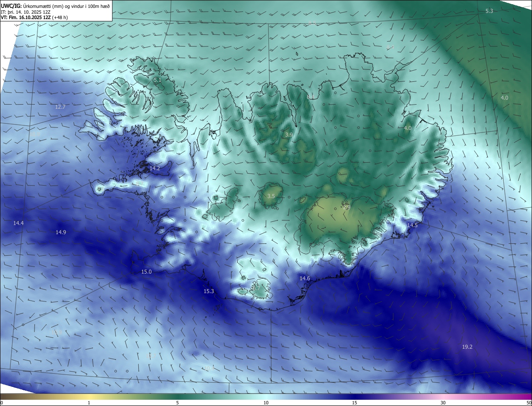Viewport: 532px width, 406px height.
Task: Click the 12.7 value label
Action: coord(60,107)
